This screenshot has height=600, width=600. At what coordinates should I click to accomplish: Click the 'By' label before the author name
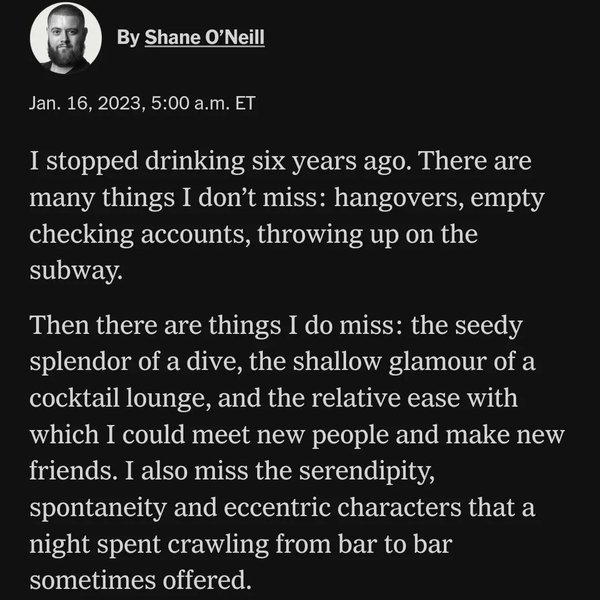[x=127, y=38]
